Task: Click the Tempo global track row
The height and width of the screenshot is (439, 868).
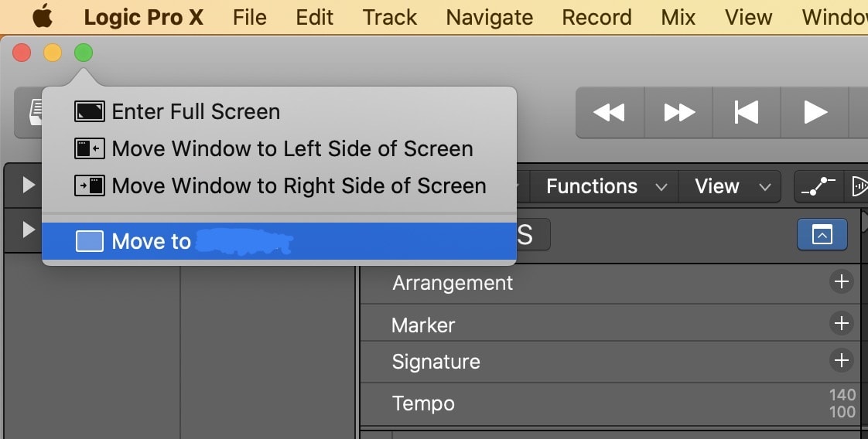Action: click(423, 403)
